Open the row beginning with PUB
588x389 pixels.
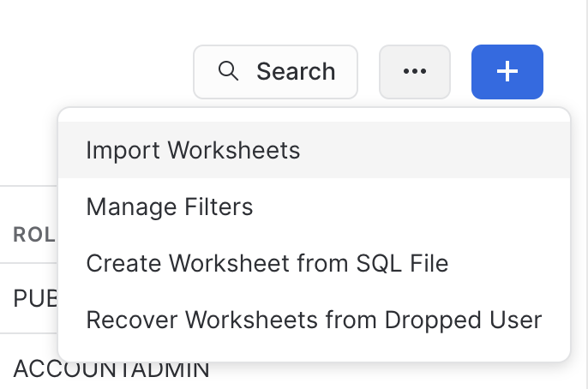(x=35, y=299)
